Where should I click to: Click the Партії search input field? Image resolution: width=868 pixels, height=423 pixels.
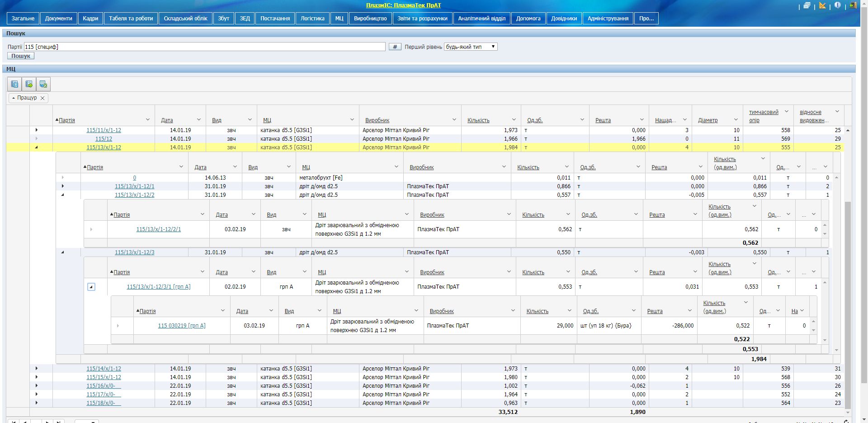[204, 47]
